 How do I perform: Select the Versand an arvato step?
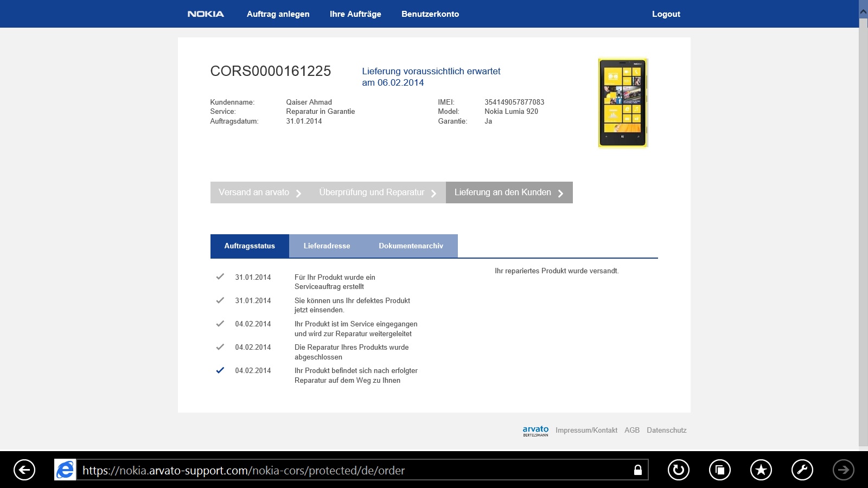[260, 192]
